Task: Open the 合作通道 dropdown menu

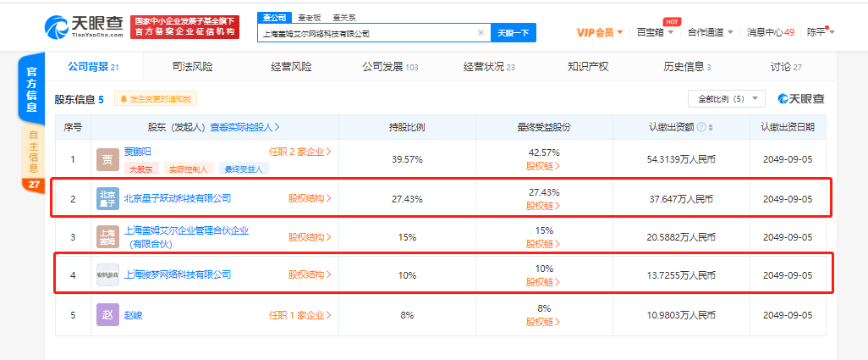Action: tap(711, 32)
